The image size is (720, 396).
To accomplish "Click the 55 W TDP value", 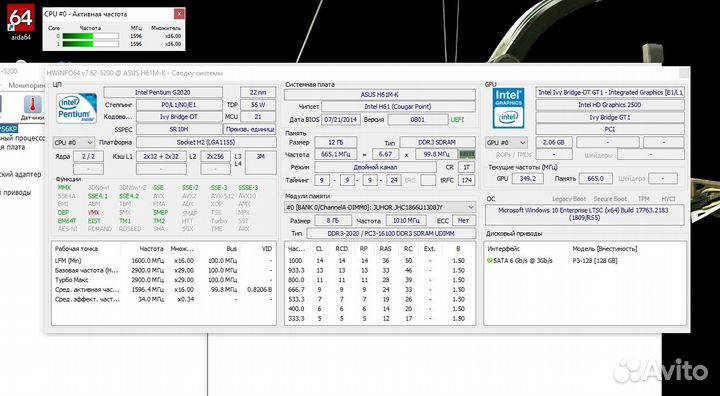I will pyautogui.click(x=258, y=105).
